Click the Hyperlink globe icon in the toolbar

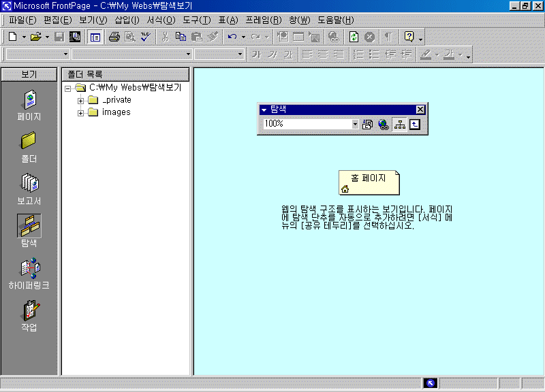tap(334, 37)
